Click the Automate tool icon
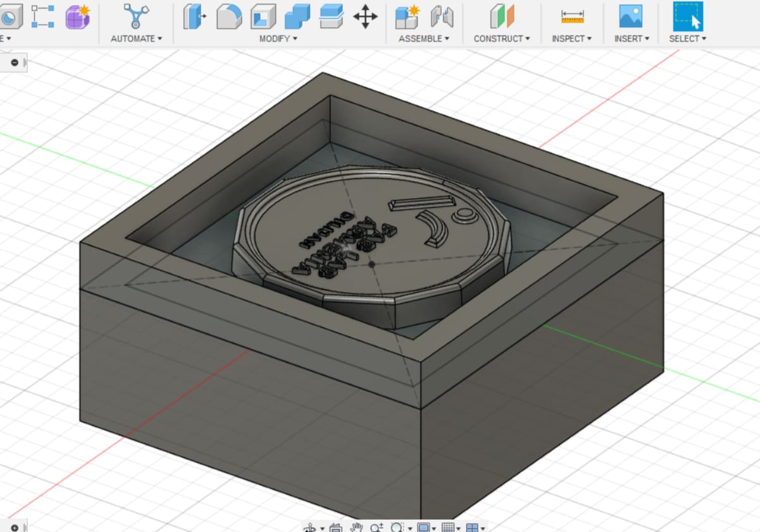Screen dimensions: 760x532 136,16
